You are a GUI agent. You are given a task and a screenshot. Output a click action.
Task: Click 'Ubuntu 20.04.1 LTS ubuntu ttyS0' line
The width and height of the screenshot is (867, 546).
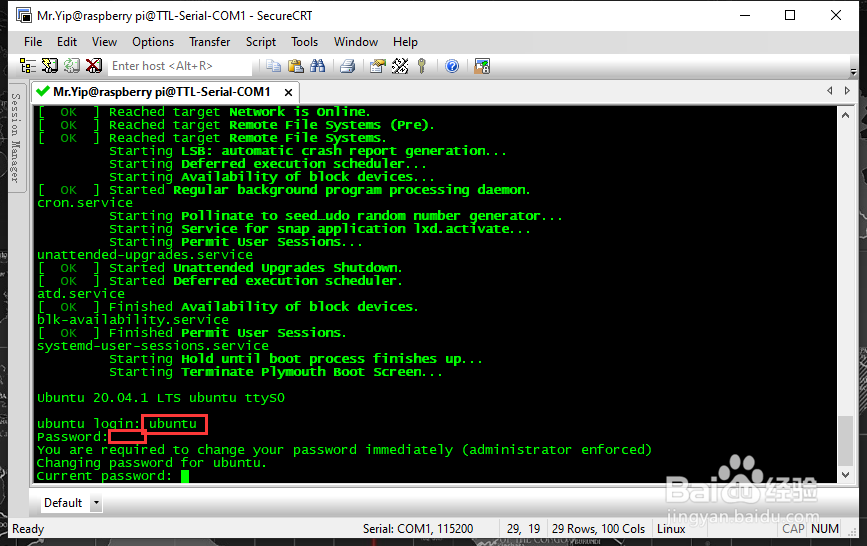(x=161, y=398)
